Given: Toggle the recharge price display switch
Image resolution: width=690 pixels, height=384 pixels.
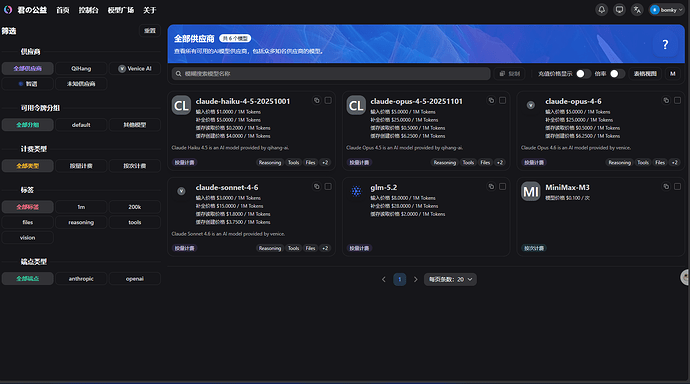Looking at the screenshot, I should coord(583,74).
